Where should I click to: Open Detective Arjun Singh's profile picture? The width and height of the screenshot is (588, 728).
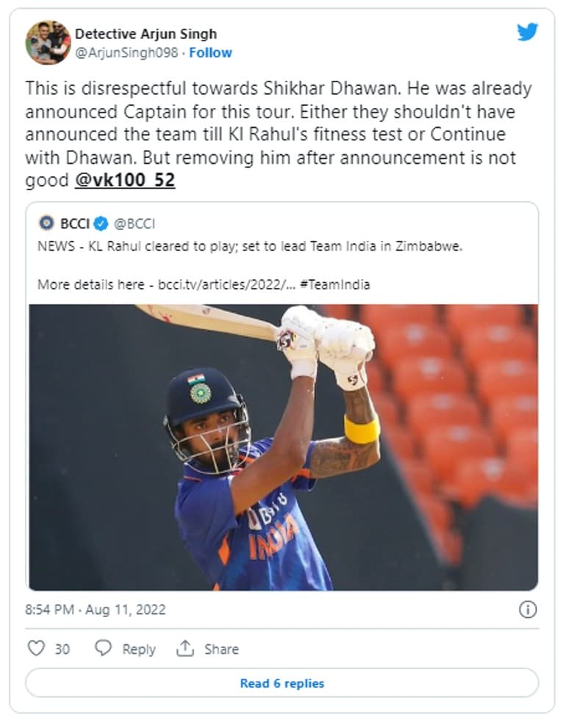coord(48,43)
